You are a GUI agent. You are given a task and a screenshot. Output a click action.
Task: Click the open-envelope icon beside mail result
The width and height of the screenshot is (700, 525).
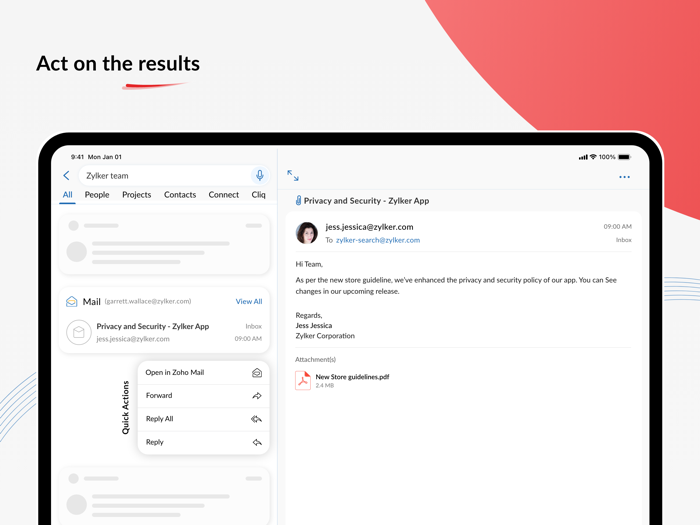coord(79,332)
